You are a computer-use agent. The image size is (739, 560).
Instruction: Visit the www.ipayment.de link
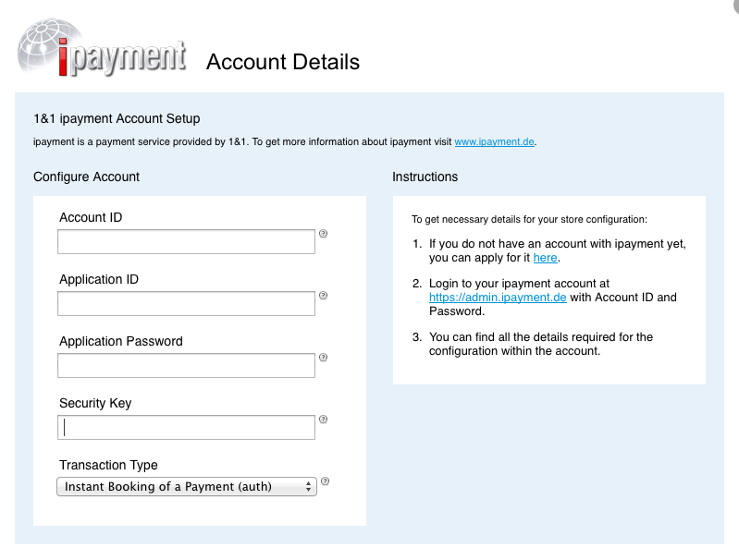click(495, 141)
